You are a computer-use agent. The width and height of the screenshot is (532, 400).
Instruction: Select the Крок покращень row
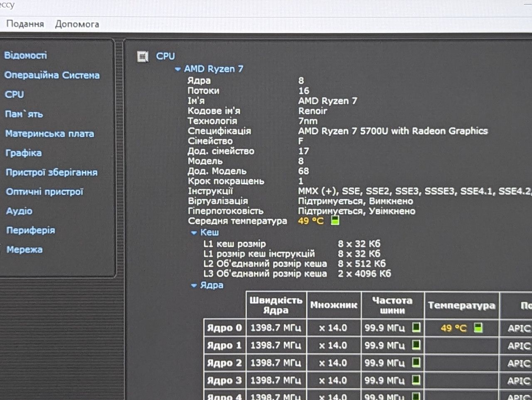click(245, 181)
